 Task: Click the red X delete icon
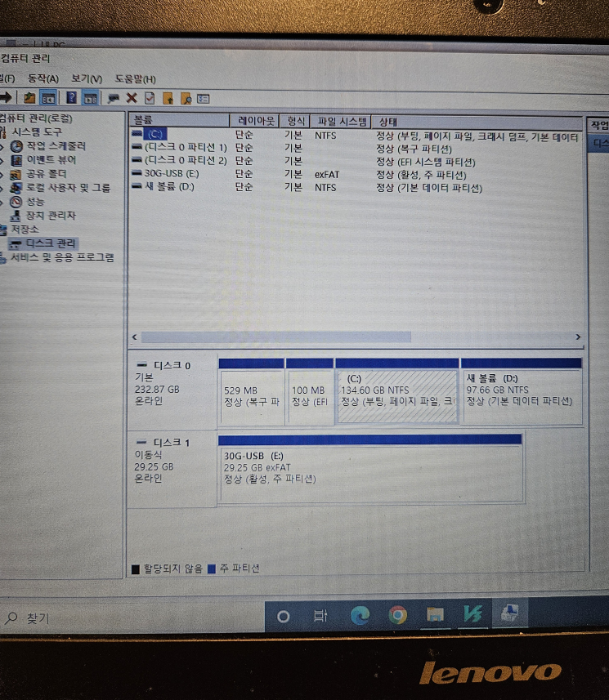click(132, 98)
